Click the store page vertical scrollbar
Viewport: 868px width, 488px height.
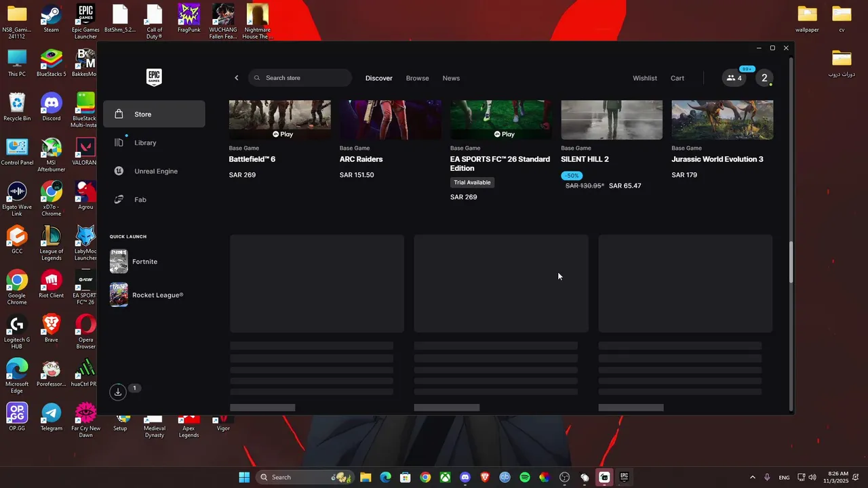tap(791, 262)
